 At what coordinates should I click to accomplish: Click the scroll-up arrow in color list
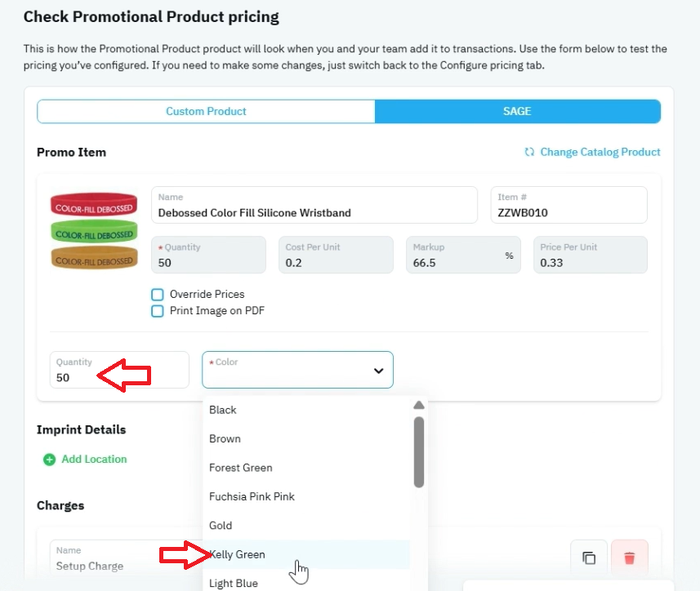(x=419, y=405)
